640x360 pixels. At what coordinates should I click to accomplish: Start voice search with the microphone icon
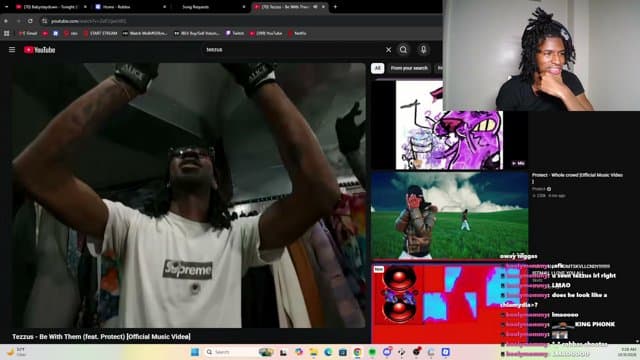pyautogui.click(x=423, y=50)
